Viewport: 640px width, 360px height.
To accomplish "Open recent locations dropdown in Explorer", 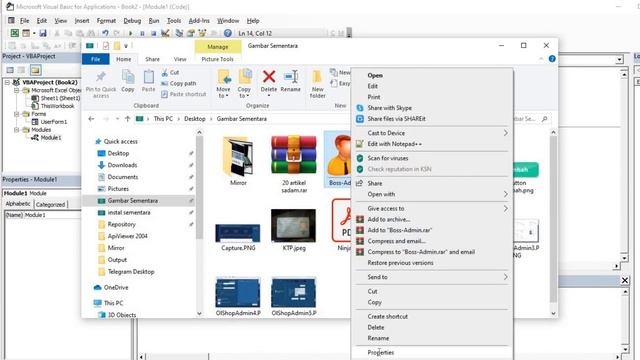I will (x=117, y=119).
